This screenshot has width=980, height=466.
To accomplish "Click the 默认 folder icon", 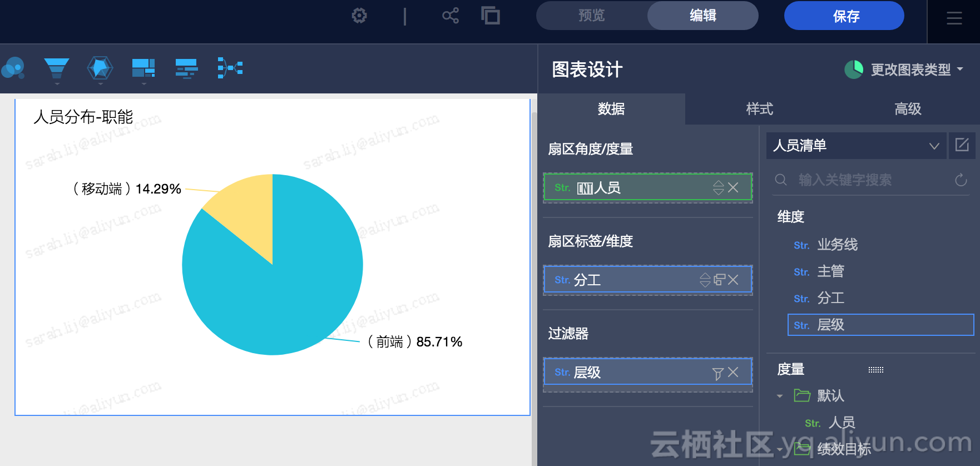I will tap(802, 395).
